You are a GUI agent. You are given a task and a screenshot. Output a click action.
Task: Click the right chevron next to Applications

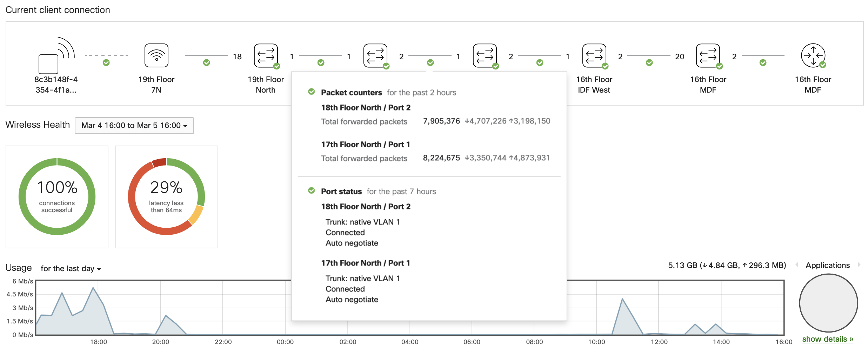[859, 265]
